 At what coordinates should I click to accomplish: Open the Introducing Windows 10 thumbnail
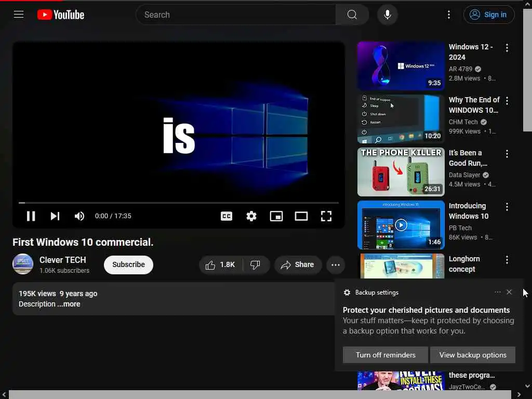pos(401,224)
